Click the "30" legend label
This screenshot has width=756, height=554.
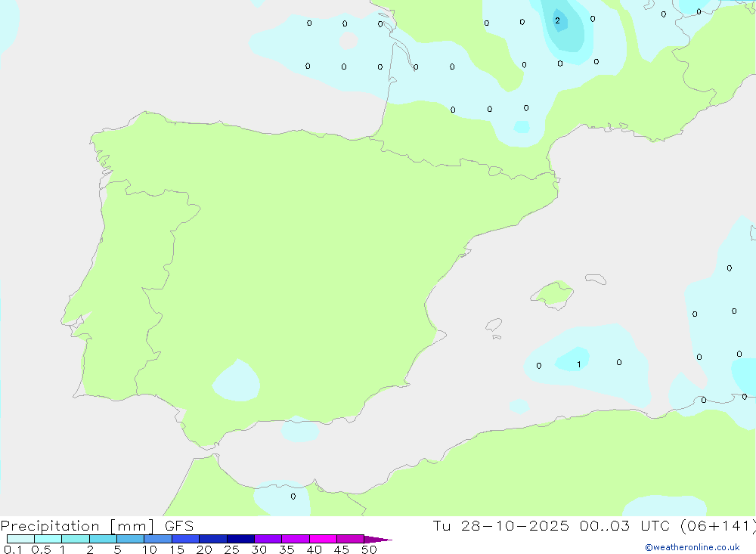click(x=259, y=549)
